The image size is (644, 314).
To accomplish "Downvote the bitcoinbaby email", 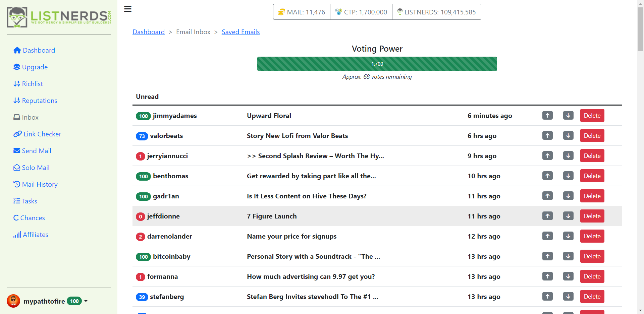I will (568, 256).
